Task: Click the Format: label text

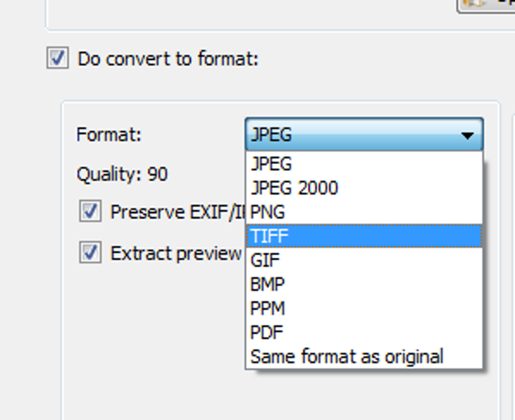Action: (109, 135)
